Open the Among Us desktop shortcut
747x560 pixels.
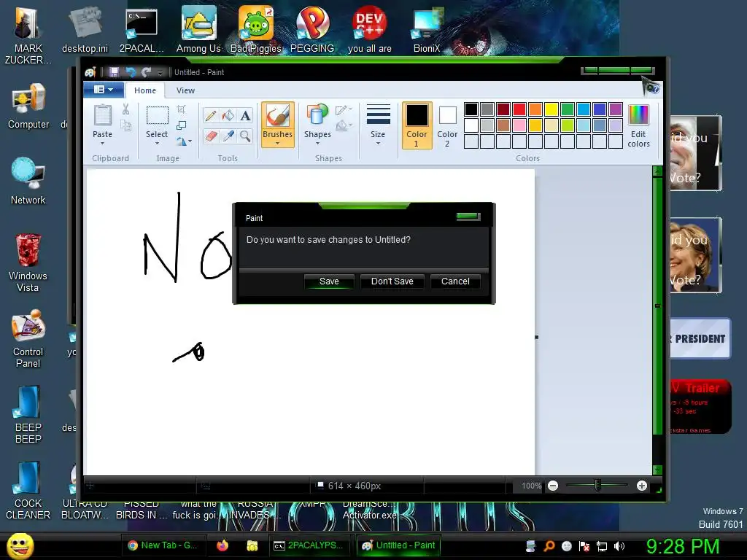tap(198, 29)
